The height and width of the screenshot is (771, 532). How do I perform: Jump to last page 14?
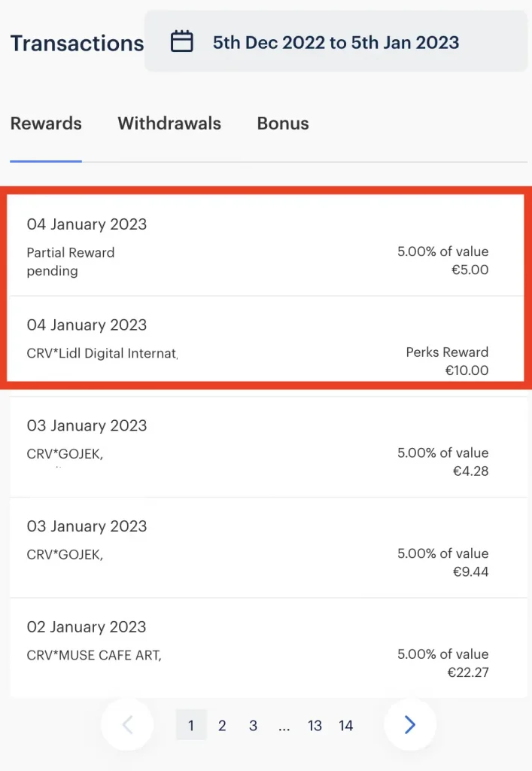pyautogui.click(x=345, y=725)
